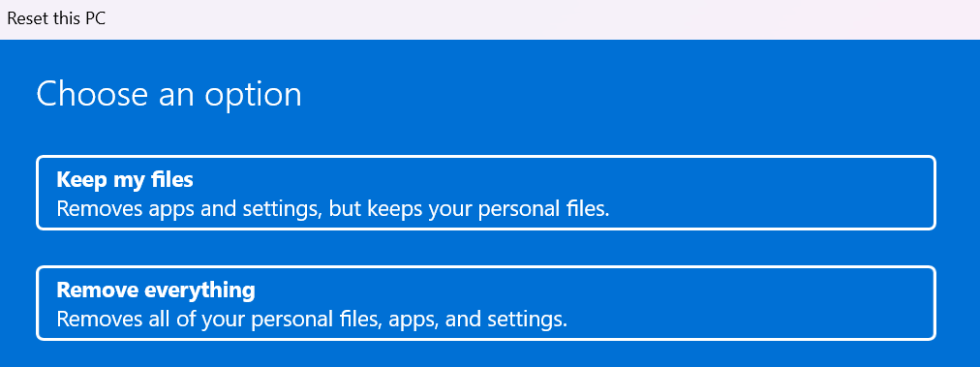Click the "Choose an option" heading
Viewport: 980px width, 367px height.
[168, 94]
